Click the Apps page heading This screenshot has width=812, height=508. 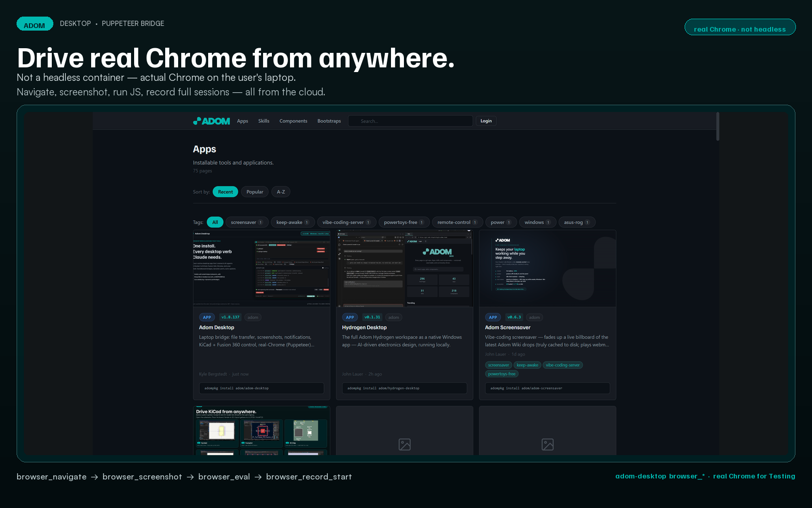205,149
